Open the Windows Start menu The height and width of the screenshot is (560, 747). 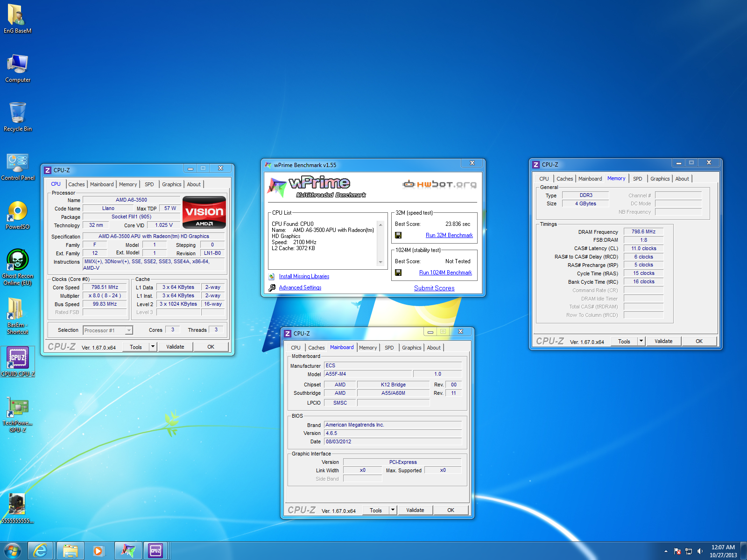coord(12,551)
